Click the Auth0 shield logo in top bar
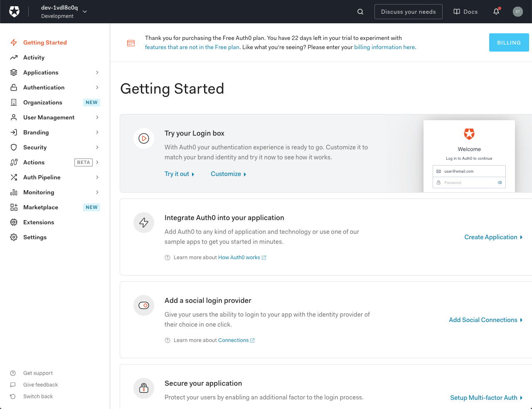 click(14, 11)
